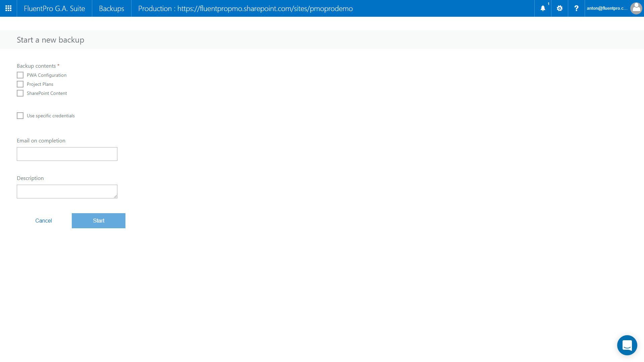Click the notification count badge

pos(548,4)
